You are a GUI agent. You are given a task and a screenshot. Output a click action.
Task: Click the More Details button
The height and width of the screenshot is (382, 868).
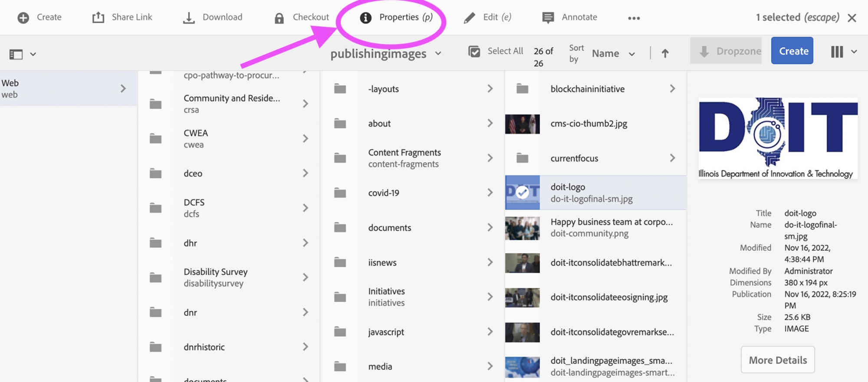point(778,360)
